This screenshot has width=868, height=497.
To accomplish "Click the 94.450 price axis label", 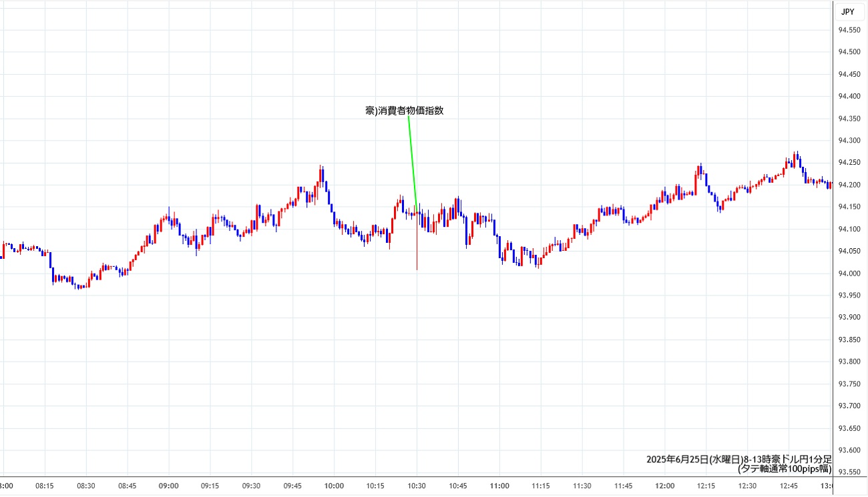I will point(849,74).
